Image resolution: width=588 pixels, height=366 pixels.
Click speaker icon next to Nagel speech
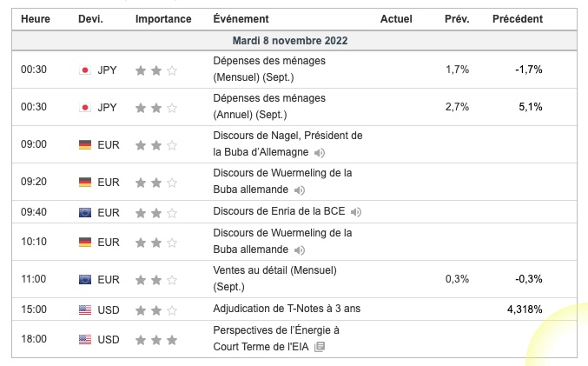tap(320, 153)
